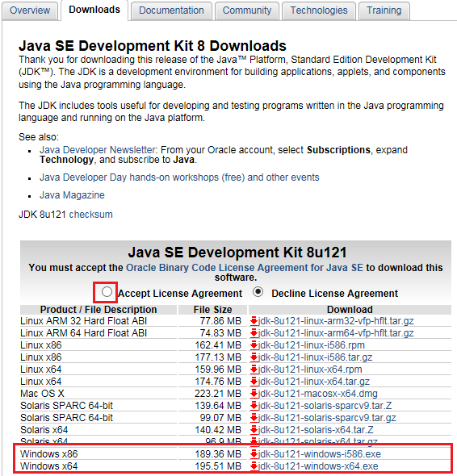Open Java Developer Day hands-on workshops link

click(x=179, y=177)
